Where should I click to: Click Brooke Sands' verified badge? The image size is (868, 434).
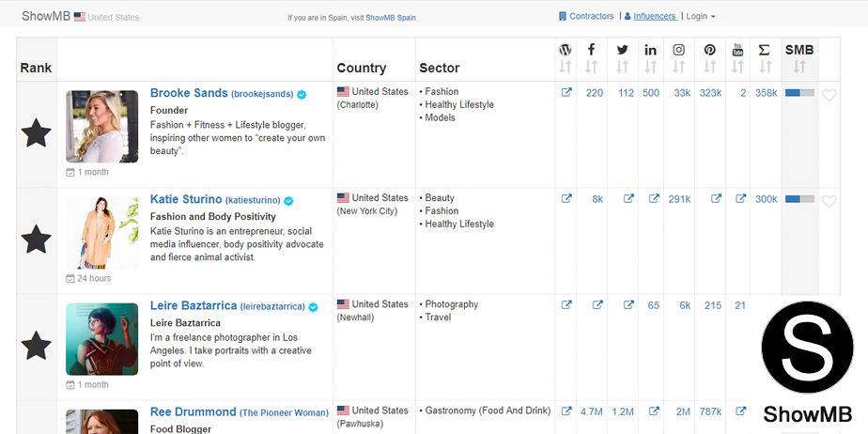[302, 95]
